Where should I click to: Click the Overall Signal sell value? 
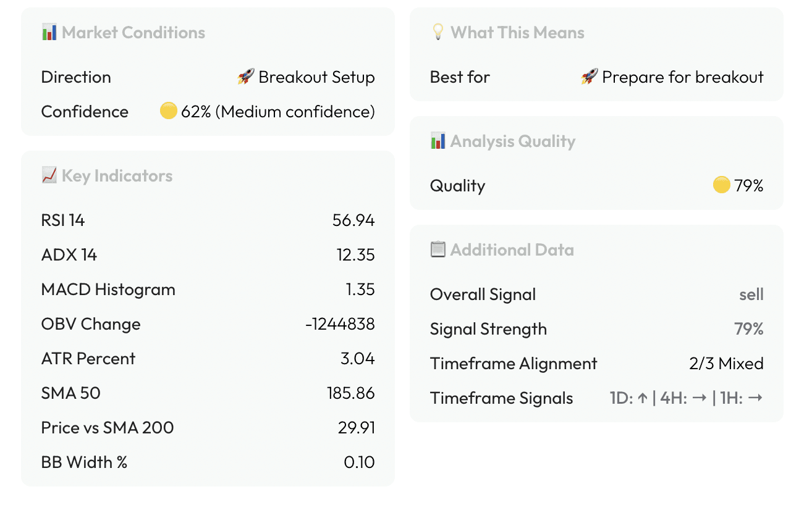click(x=751, y=294)
